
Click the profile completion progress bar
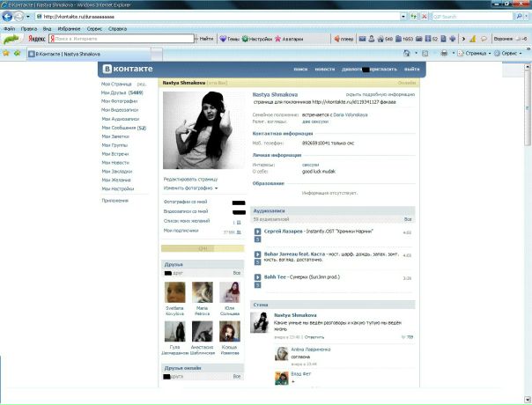click(x=203, y=249)
